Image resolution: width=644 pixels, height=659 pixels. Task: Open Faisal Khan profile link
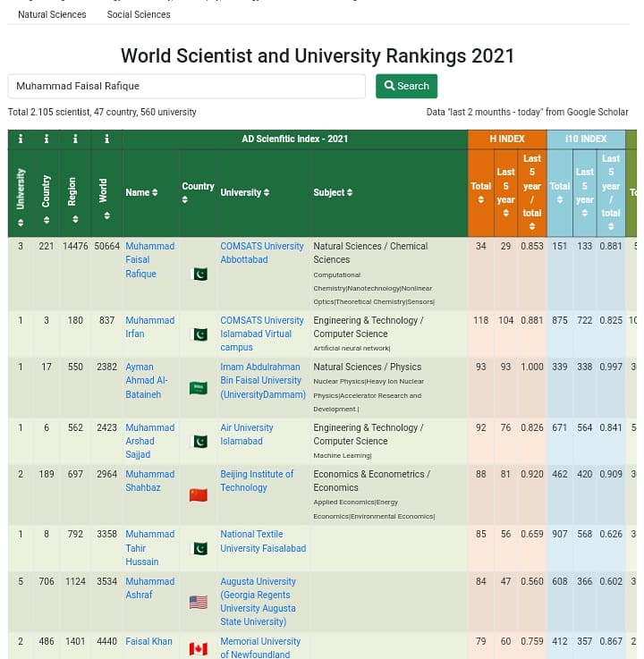(x=148, y=641)
